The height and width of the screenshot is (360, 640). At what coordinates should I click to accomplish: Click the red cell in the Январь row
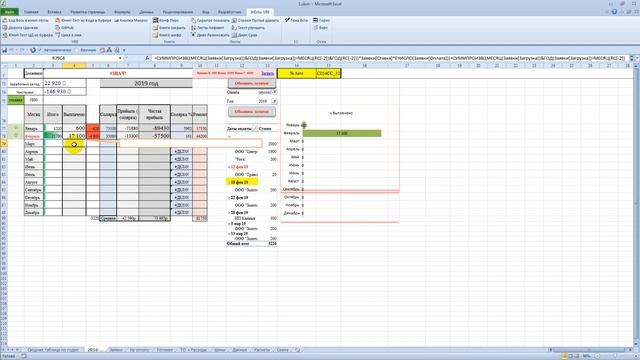click(93, 128)
